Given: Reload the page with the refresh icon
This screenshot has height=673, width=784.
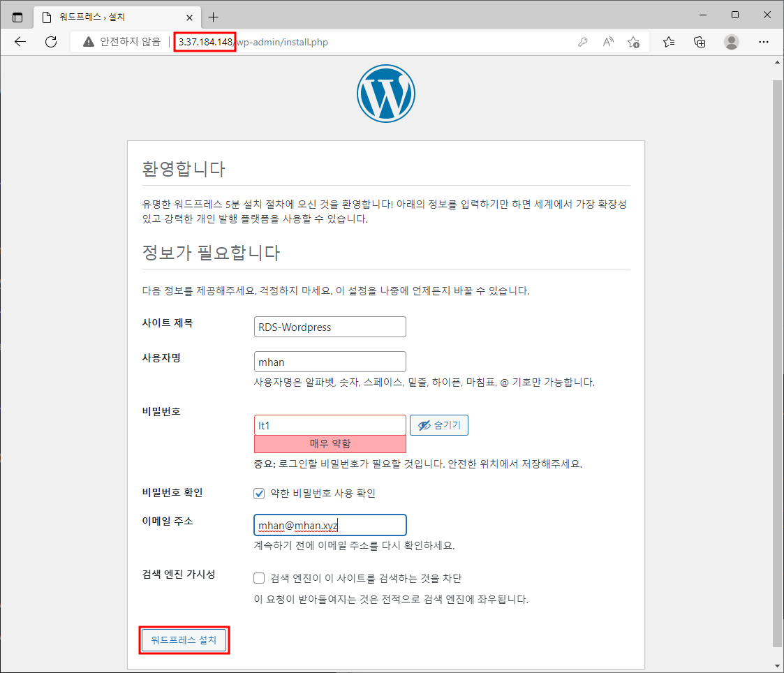Looking at the screenshot, I should pos(51,42).
